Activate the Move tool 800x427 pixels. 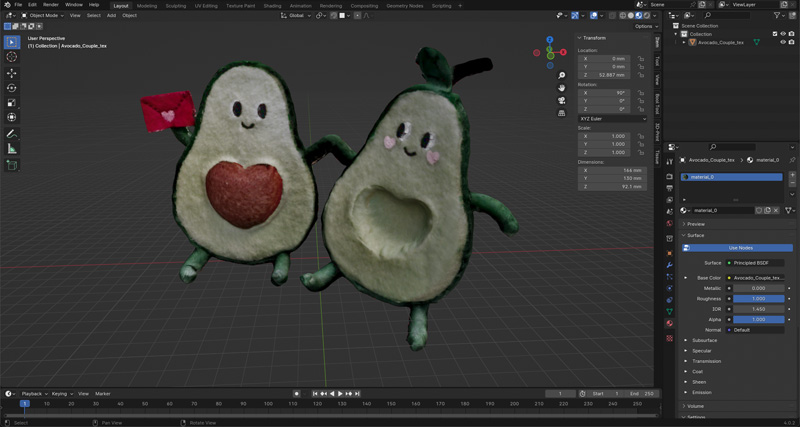[x=11, y=73]
